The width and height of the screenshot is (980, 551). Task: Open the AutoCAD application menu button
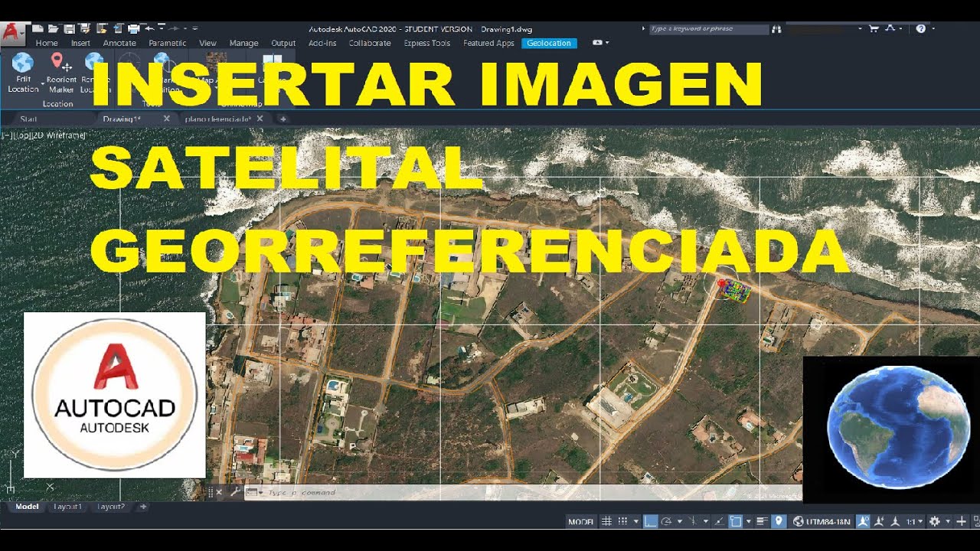point(11,34)
